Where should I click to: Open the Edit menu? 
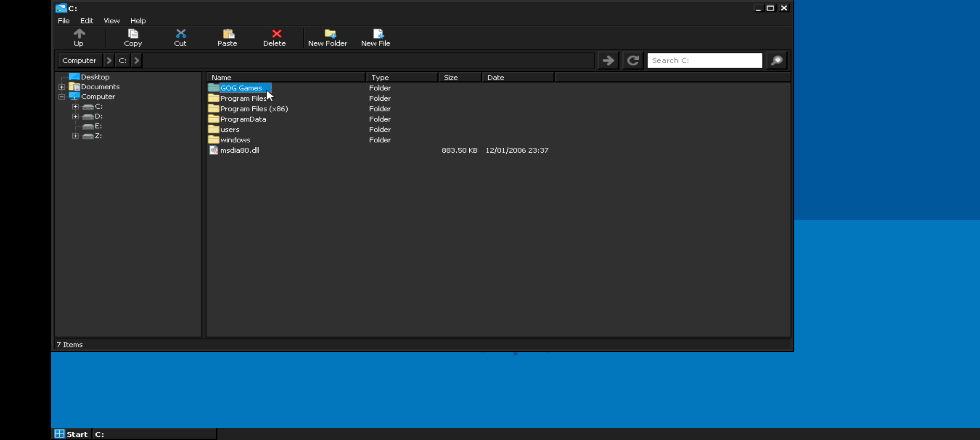[x=87, y=21]
